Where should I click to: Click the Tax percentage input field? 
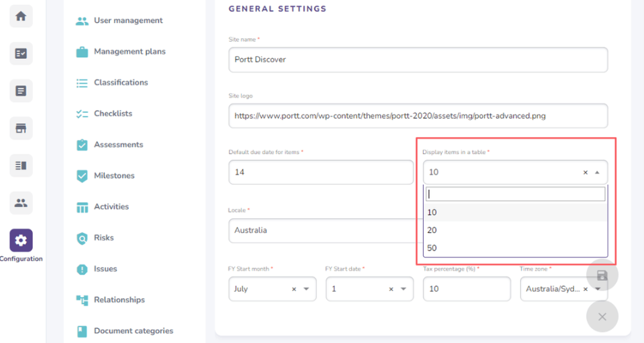(x=466, y=289)
